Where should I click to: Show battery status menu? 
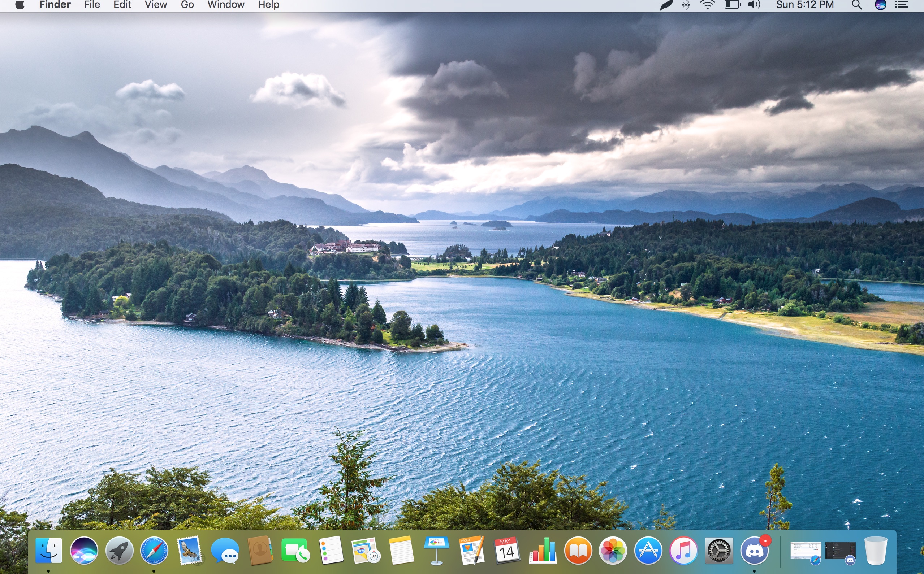(732, 5)
